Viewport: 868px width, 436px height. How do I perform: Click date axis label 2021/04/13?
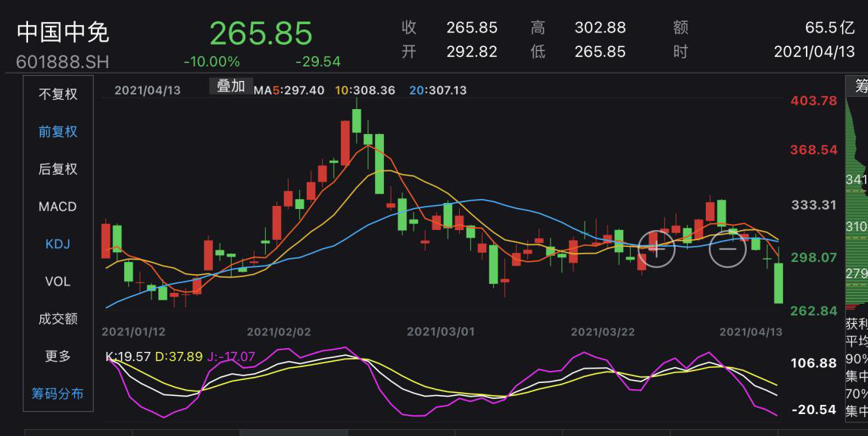[x=751, y=332]
